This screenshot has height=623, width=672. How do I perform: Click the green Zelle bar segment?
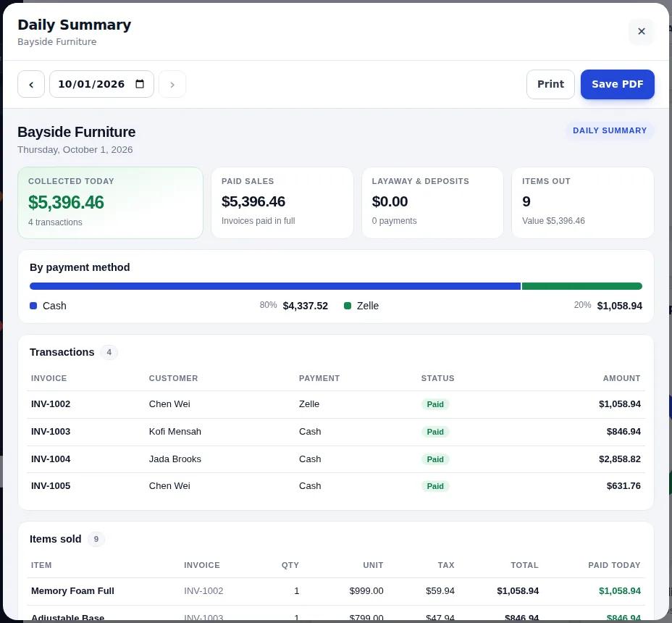coord(582,286)
